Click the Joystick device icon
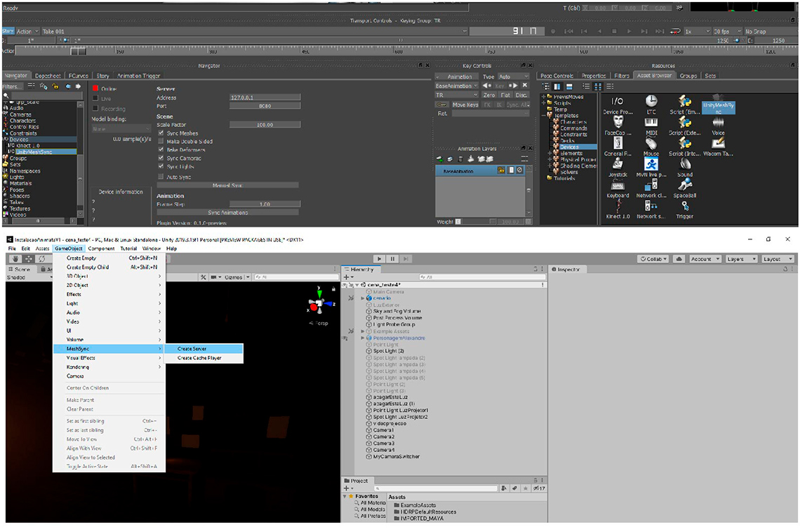 (x=618, y=164)
